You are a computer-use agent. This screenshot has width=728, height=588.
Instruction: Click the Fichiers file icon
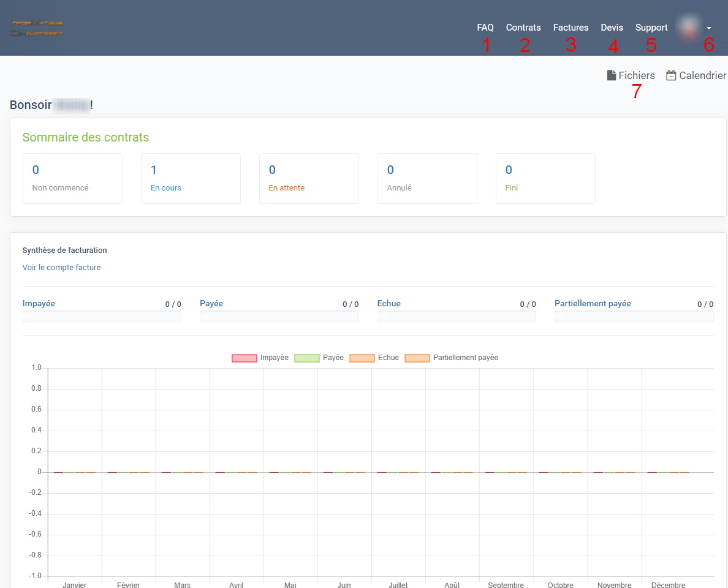[611, 75]
